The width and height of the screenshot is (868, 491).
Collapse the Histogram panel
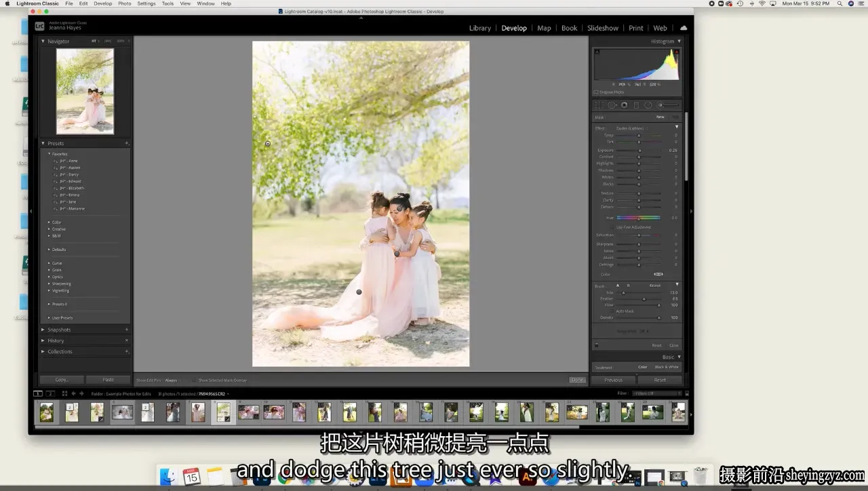pyautogui.click(x=679, y=41)
